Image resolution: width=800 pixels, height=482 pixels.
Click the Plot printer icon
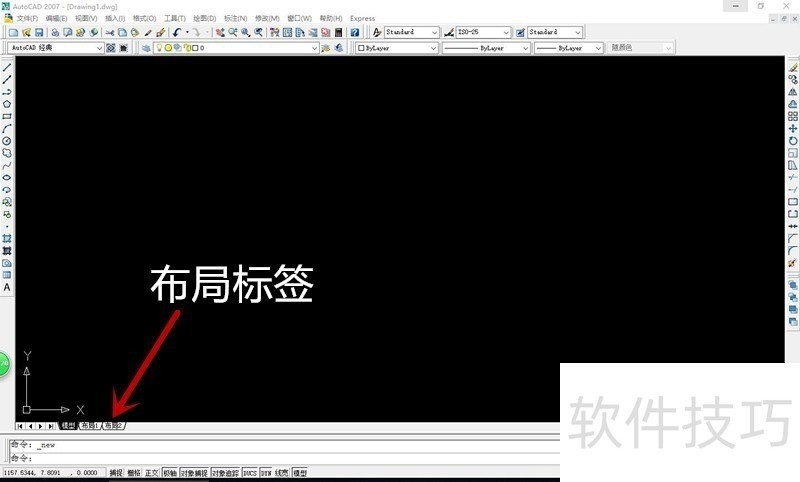pyautogui.click(x=55, y=32)
